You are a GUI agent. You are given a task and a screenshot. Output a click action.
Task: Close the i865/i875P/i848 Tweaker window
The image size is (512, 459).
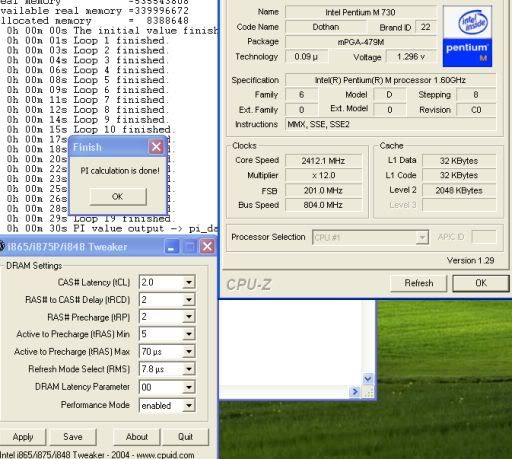(207, 247)
